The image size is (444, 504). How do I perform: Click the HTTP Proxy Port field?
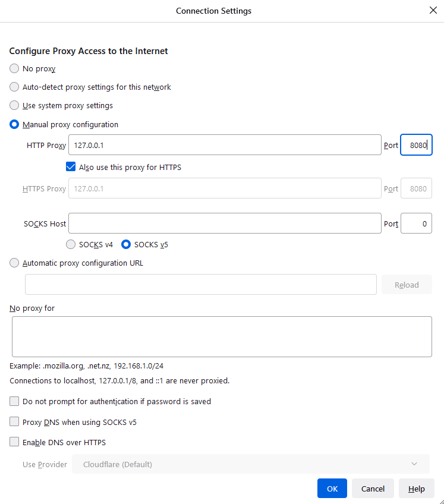[416, 145]
